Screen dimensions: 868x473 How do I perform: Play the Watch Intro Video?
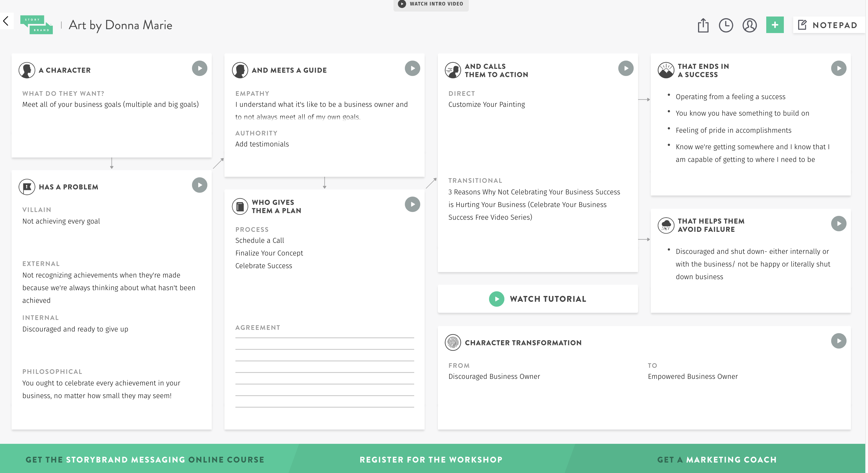pyautogui.click(x=431, y=4)
